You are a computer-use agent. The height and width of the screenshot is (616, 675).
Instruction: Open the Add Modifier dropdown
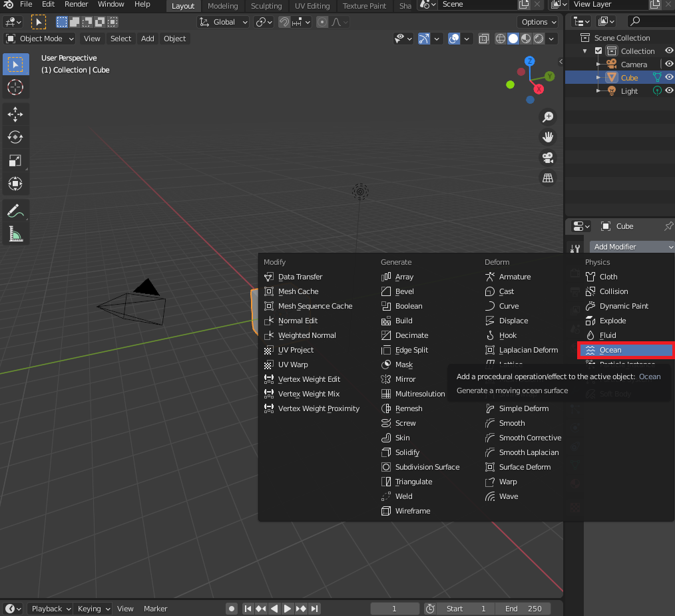click(631, 247)
